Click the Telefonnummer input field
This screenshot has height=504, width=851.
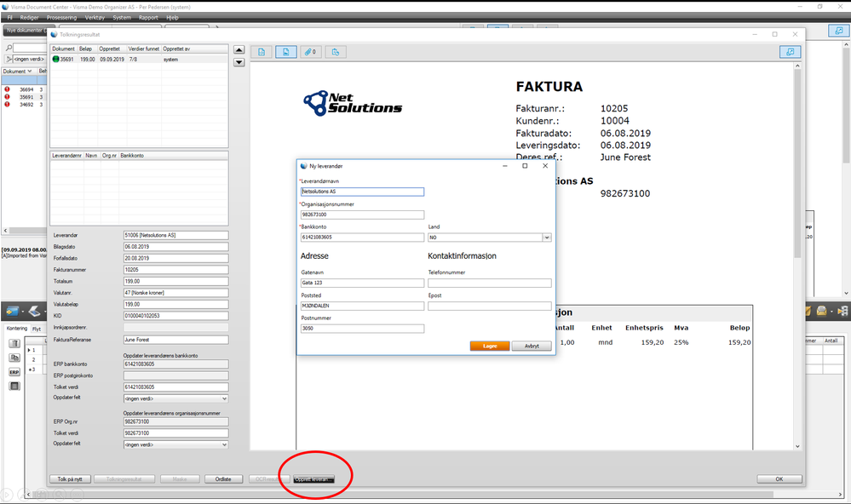click(490, 283)
